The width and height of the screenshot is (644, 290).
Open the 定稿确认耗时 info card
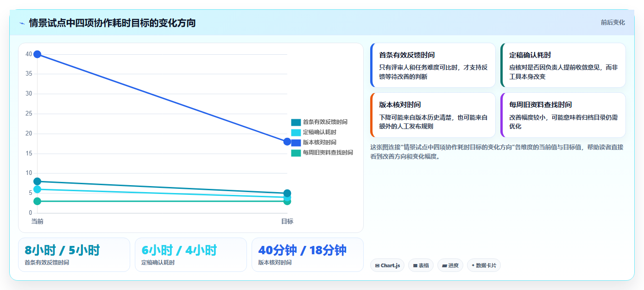[563, 65]
